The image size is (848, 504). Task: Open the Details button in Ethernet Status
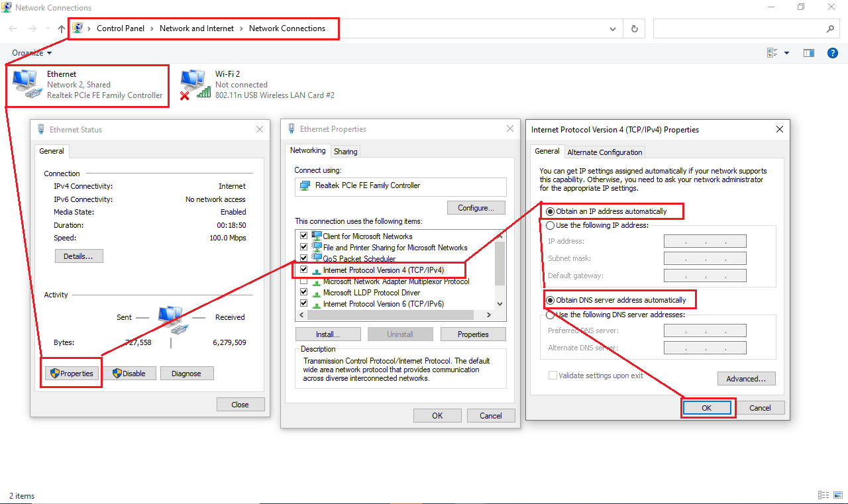[79, 256]
